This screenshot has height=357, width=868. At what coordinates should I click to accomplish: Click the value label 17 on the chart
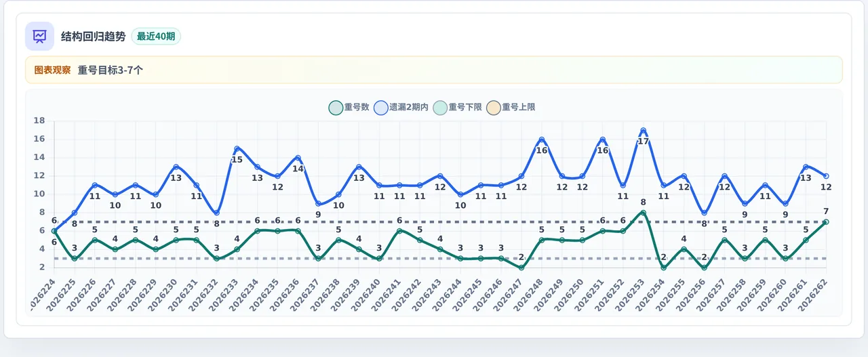[x=644, y=141]
